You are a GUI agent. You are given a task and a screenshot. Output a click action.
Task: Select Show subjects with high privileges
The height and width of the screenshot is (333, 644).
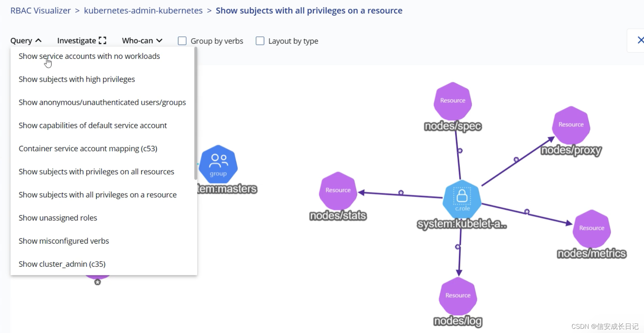point(77,79)
